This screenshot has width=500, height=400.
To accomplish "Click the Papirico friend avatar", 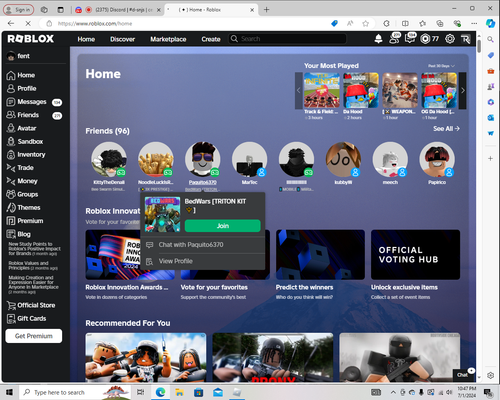I will click(x=437, y=159).
